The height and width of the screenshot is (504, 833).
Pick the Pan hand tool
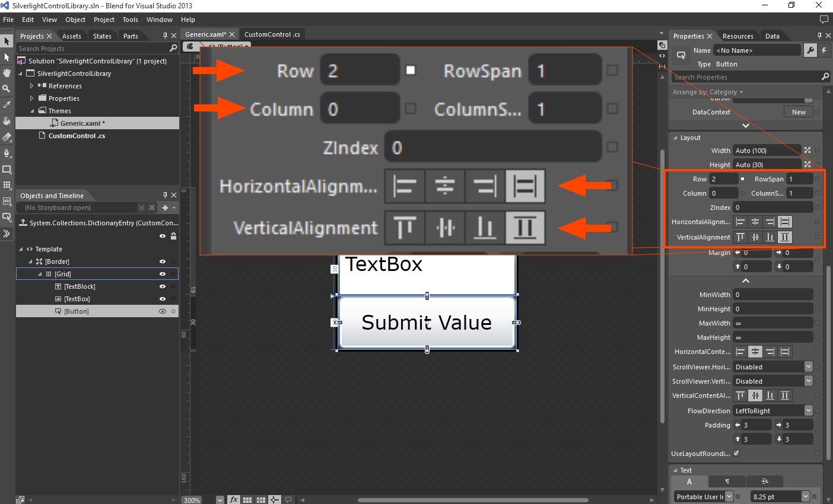[x=7, y=73]
